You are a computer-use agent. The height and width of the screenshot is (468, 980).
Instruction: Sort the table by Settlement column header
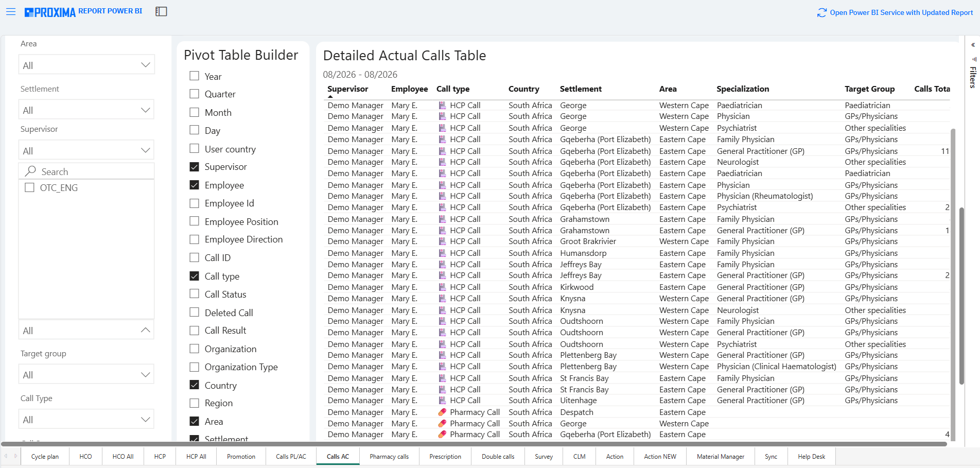tap(581, 89)
